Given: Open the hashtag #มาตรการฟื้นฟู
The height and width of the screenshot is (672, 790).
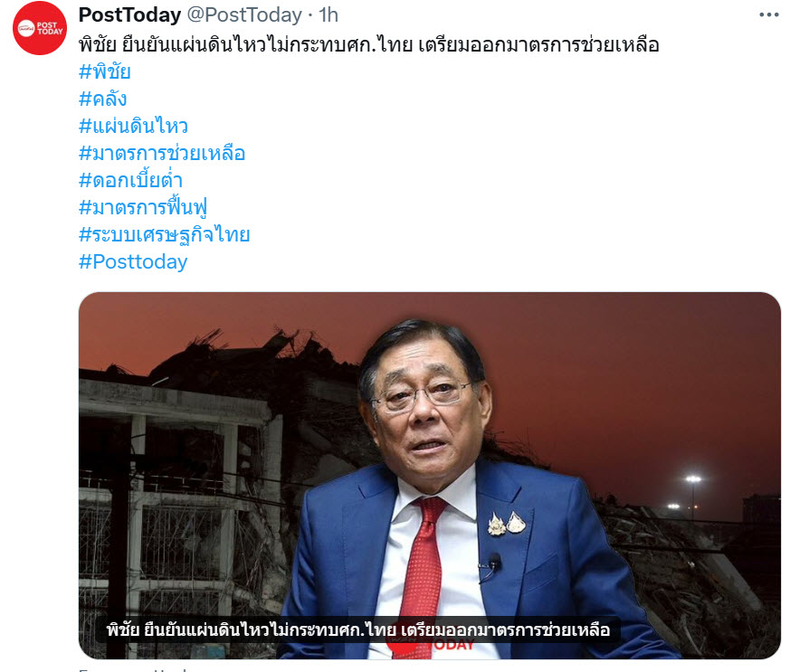Looking at the screenshot, I should coord(143,207).
